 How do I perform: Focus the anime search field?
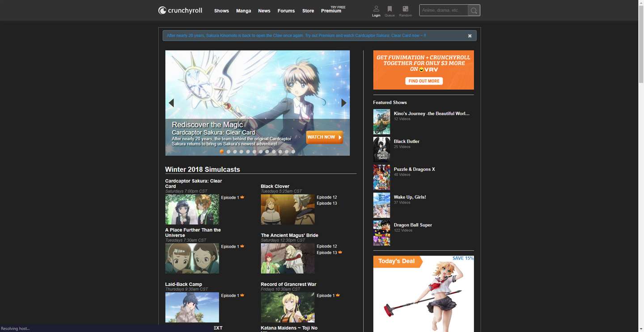[444, 10]
